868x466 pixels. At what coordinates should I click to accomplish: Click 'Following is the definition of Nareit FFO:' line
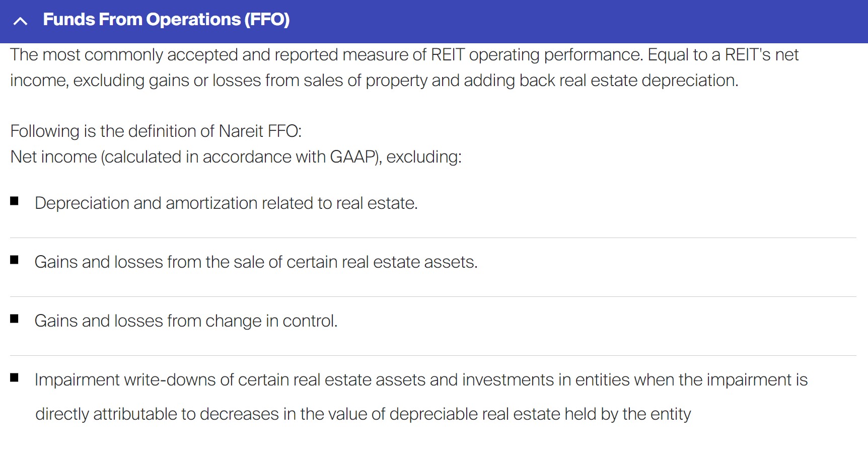(x=156, y=131)
